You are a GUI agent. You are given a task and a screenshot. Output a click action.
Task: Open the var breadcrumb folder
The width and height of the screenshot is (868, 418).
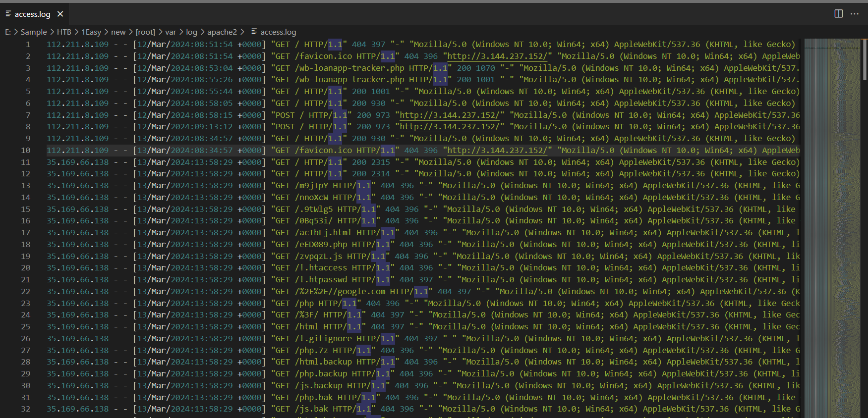tap(171, 32)
